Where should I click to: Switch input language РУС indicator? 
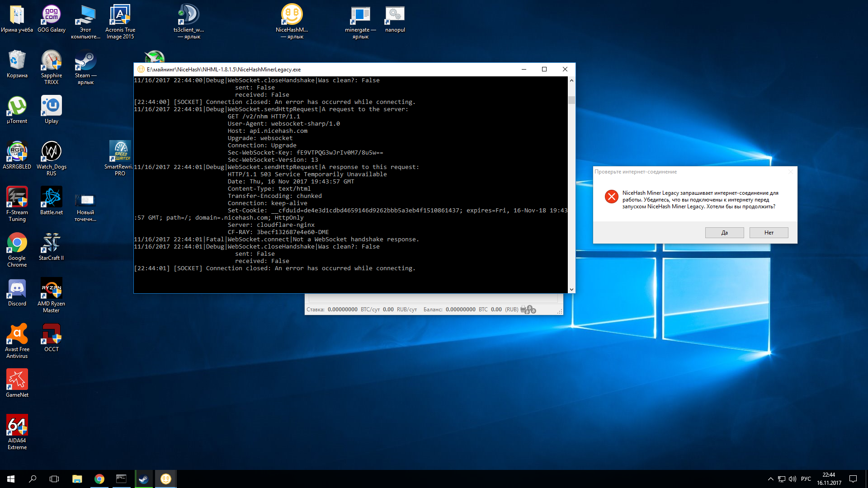(806, 479)
